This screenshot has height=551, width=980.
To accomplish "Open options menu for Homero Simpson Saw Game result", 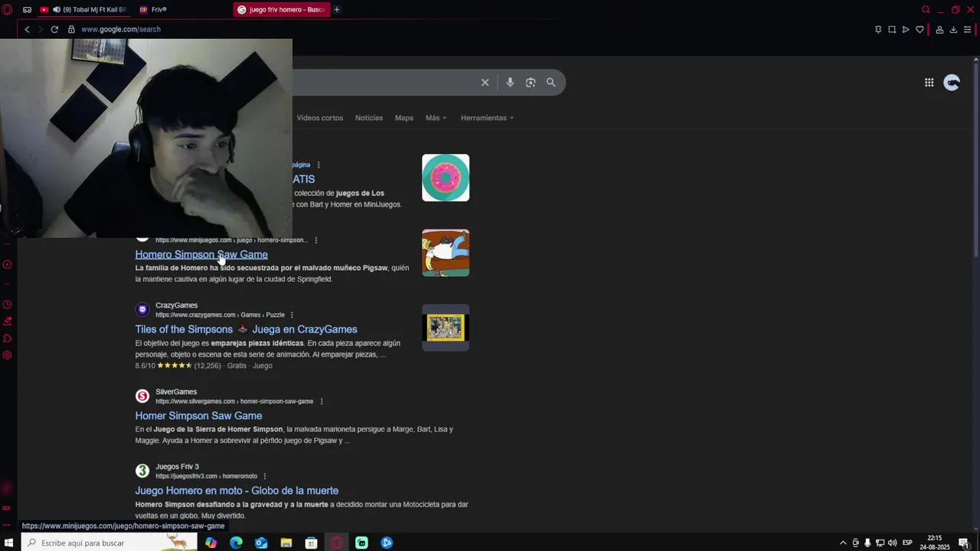I will coord(315,240).
